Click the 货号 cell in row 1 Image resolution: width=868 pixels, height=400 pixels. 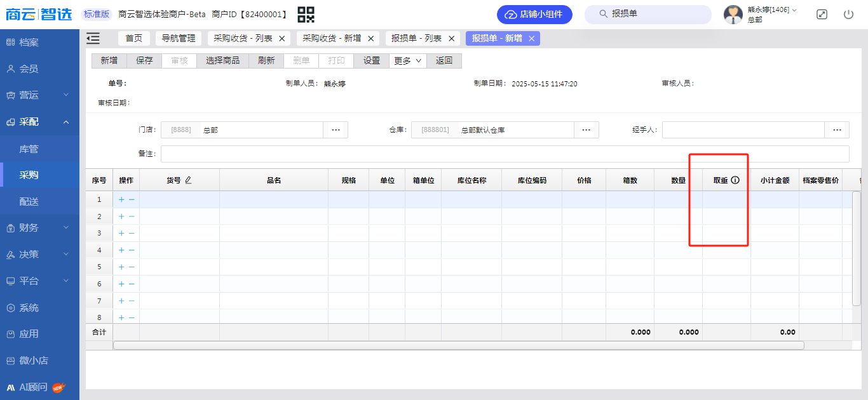pyautogui.click(x=180, y=199)
